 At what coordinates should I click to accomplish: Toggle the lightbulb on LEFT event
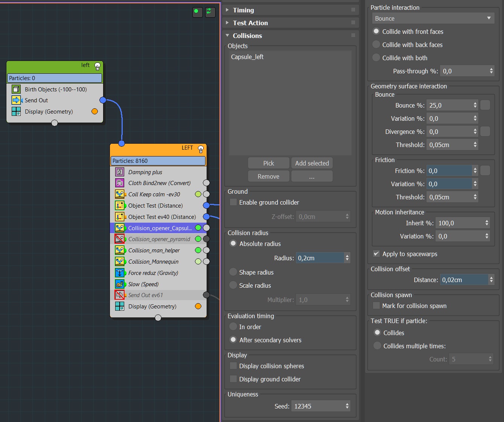pos(201,149)
